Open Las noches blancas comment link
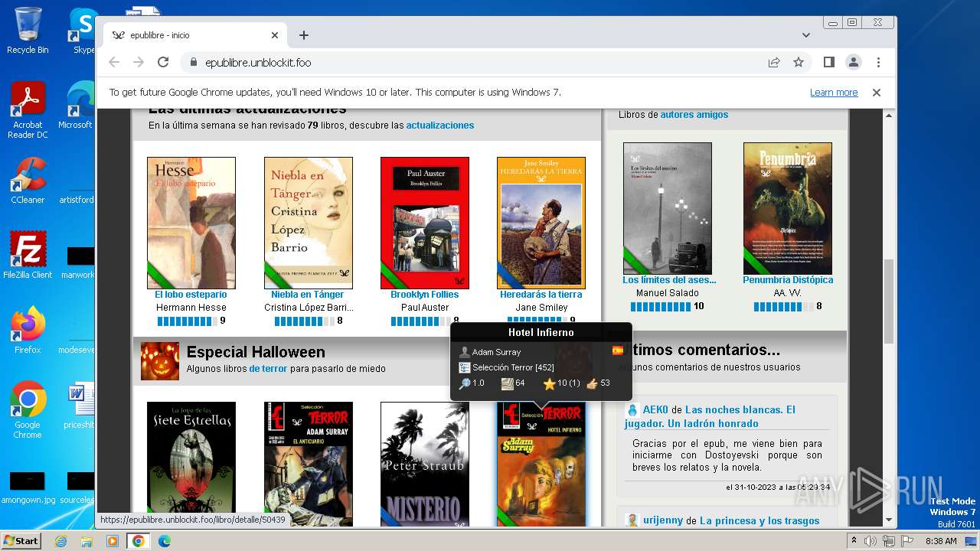The height and width of the screenshot is (551, 980). [710, 416]
